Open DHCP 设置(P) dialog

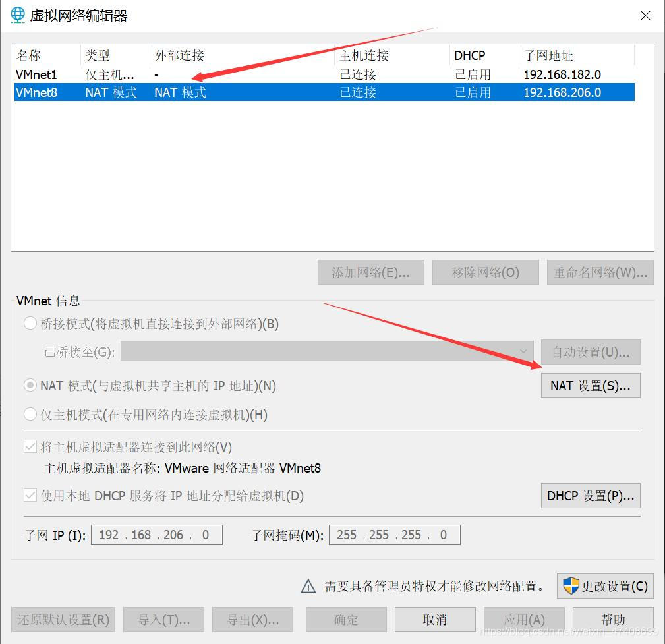(x=591, y=496)
